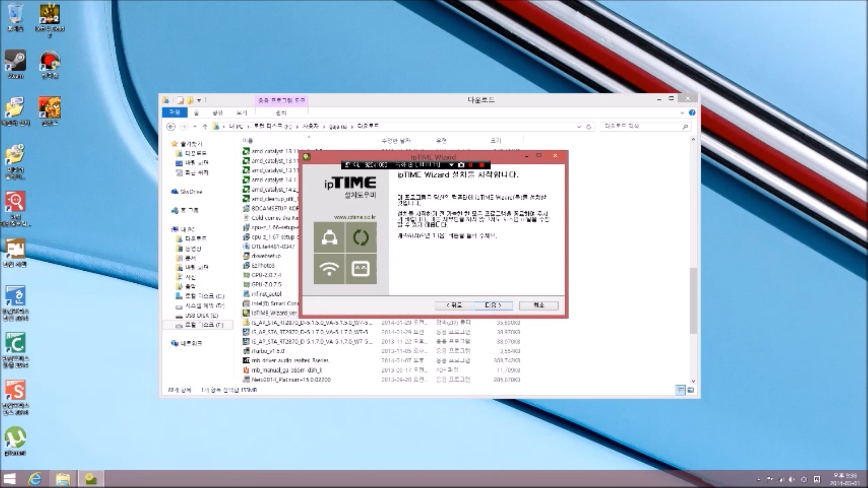Click the up-one-level arrow in Explorer

click(205, 127)
